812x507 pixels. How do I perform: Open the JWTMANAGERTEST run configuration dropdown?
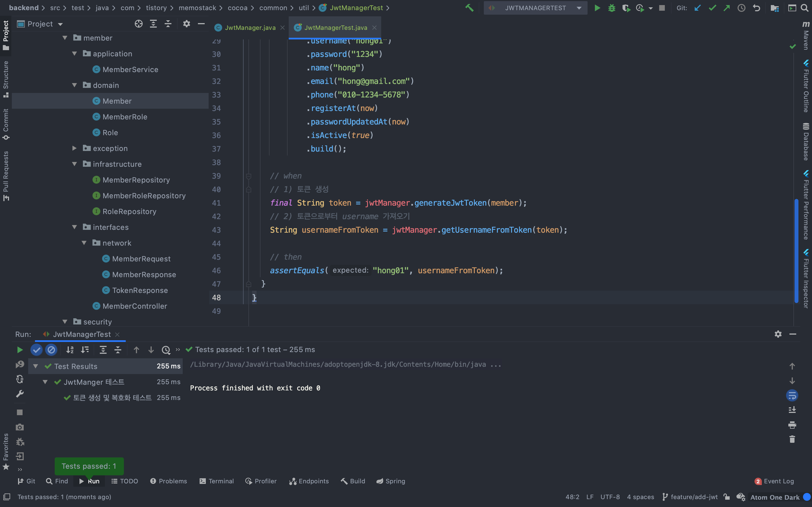point(535,8)
